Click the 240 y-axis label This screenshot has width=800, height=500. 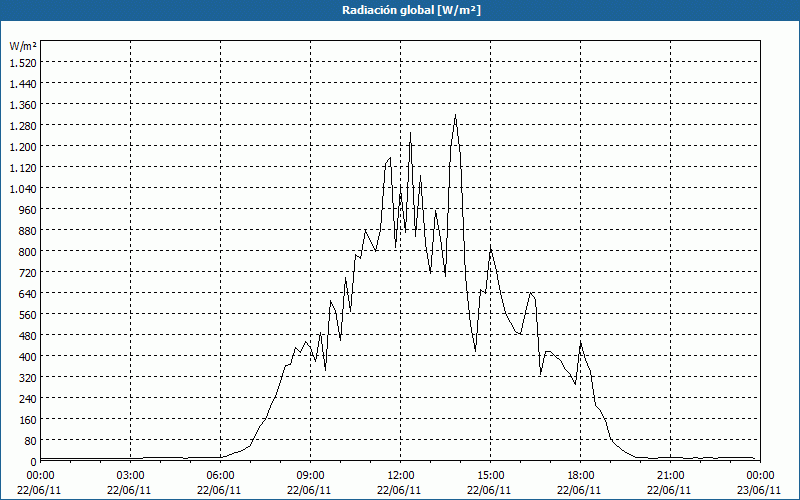tap(28, 398)
